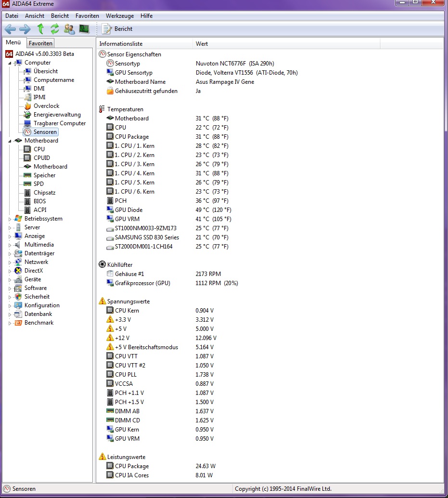Open the user management toolbar icon
Image resolution: width=448 pixels, height=498 pixels.
pos(69,29)
